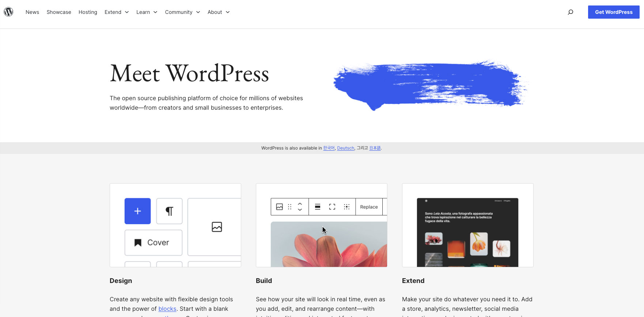Screen dimensions: 644x317
Task: Open the Deutsch language link
Action: tap(346, 148)
